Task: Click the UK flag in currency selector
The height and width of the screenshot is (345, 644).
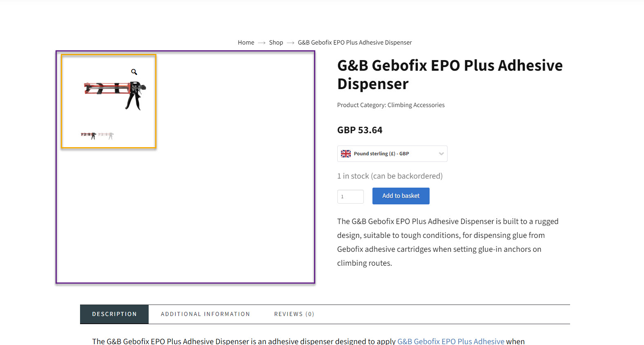Action: (x=346, y=154)
